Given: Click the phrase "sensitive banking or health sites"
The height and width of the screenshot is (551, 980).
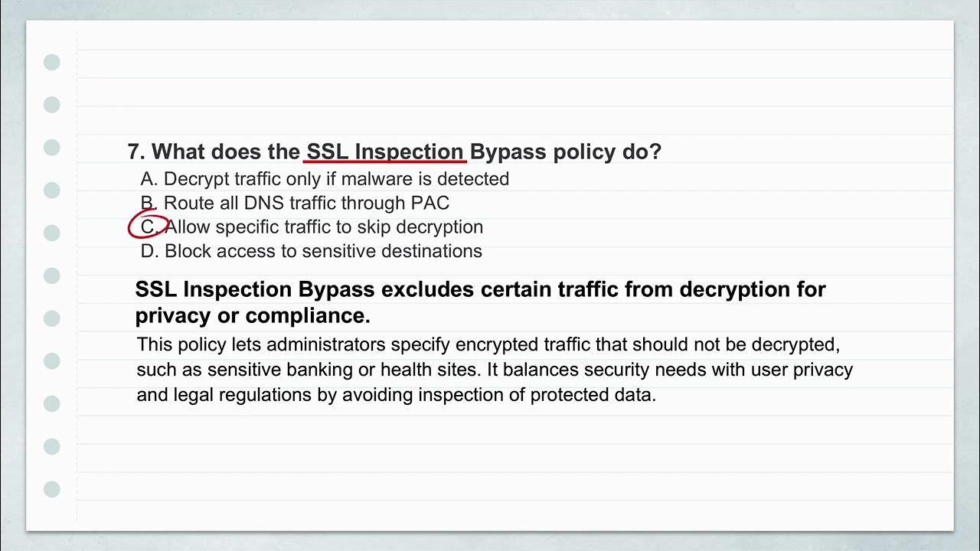Looking at the screenshot, I should [342, 370].
